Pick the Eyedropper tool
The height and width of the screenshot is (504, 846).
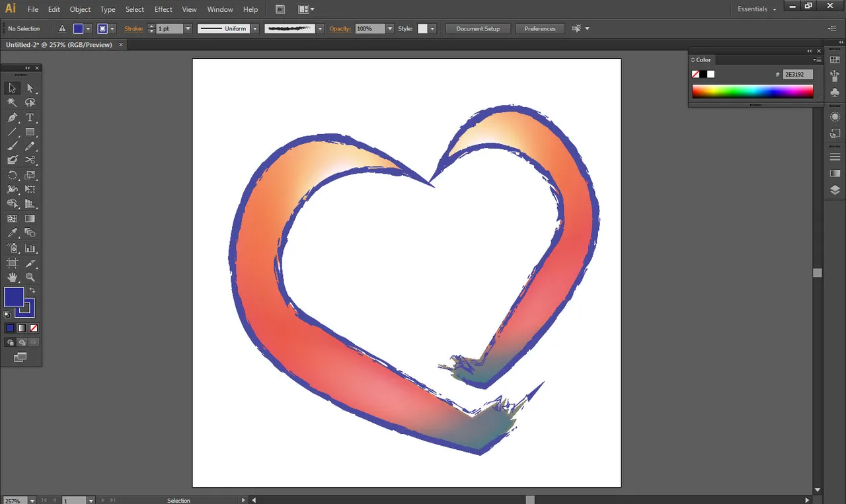[x=13, y=233]
